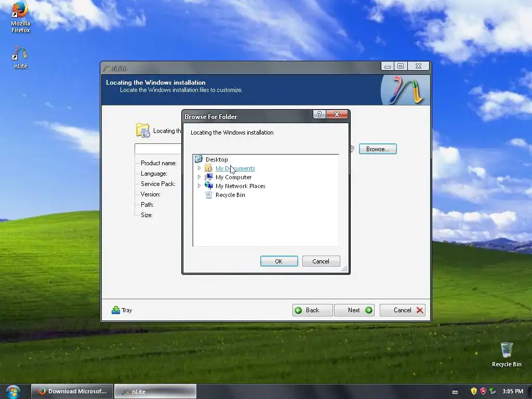The width and height of the screenshot is (532, 399).
Task: Expand the My Documents tree node
Action: 199,168
